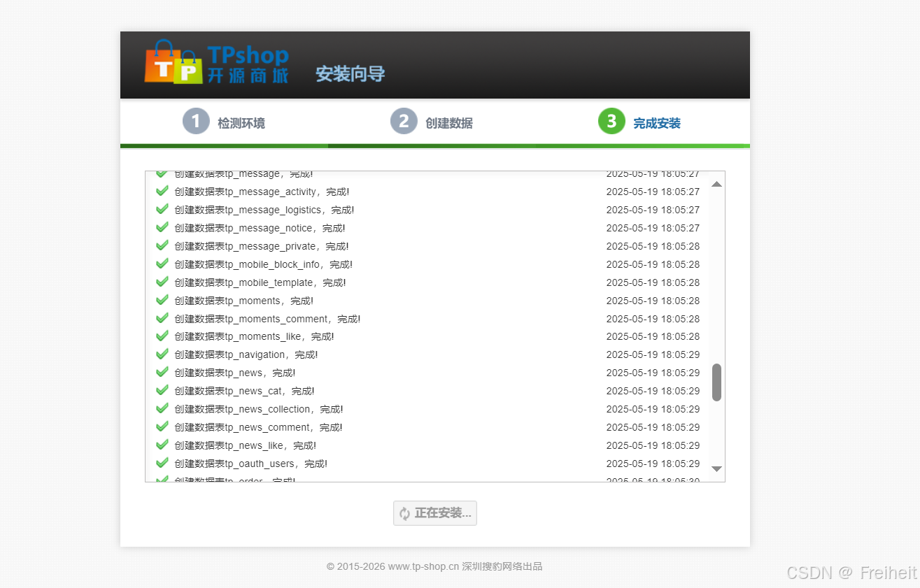Click green checkmark beside tp_moments_comment row
This screenshot has height=588, width=920.
pyautogui.click(x=162, y=318)
